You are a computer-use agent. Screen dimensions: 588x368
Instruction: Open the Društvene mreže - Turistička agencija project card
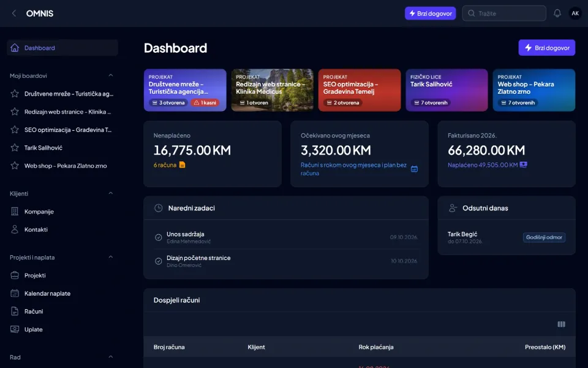(185, 90)
